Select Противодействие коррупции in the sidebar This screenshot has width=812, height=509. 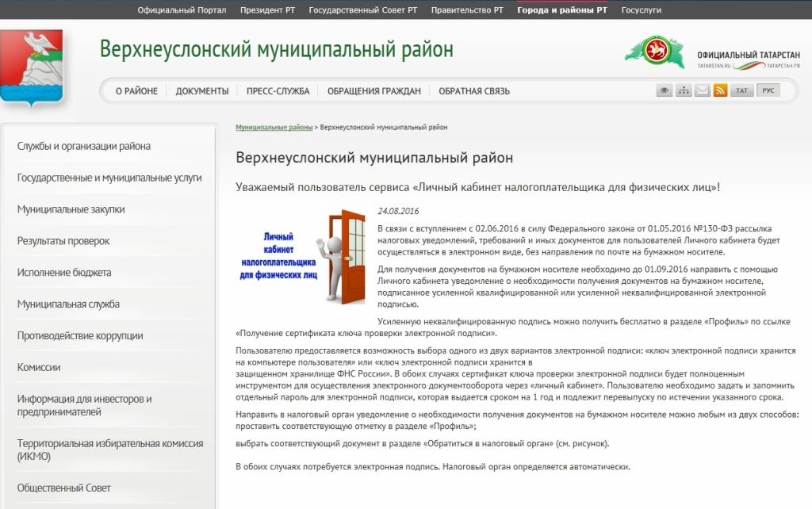tap(80, 335)
